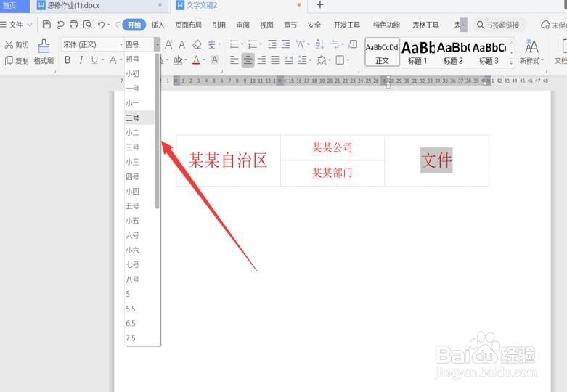The image size is (567, 392).
Task: Toggle Underline formatting
Action: point(94,60)
